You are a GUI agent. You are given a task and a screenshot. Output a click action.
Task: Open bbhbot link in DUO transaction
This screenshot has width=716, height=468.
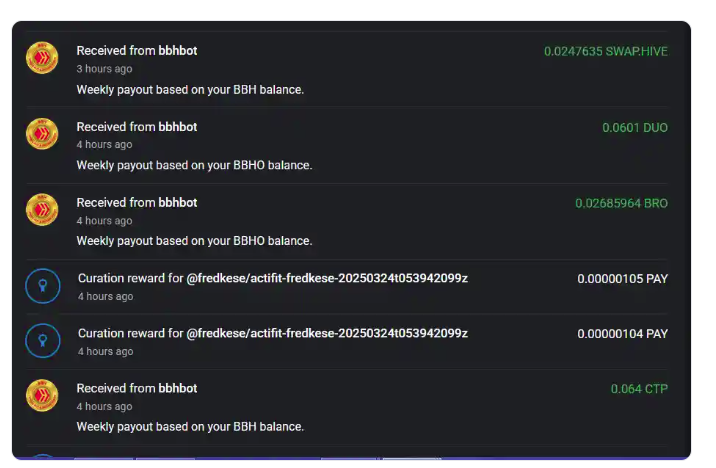click(x=178, y=127)
